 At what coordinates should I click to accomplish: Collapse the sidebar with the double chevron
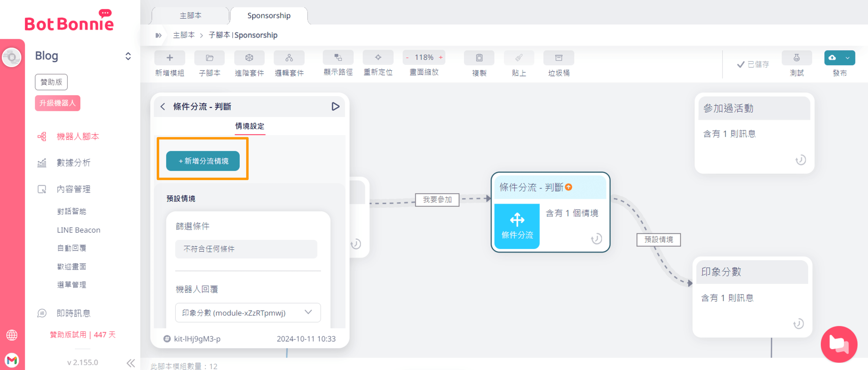pyautogui.click(x=131, y=363)
